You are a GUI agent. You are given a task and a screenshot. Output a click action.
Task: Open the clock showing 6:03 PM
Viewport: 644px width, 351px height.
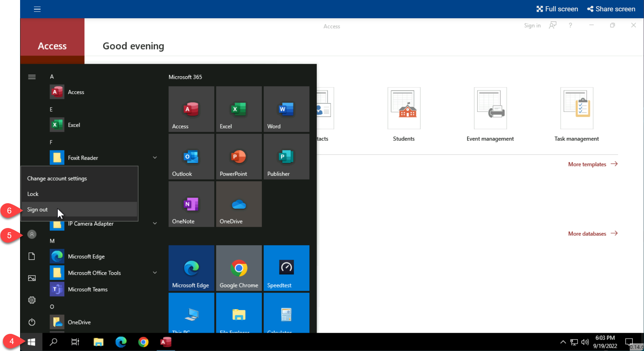pyautogui.click(x=605, y=342)
